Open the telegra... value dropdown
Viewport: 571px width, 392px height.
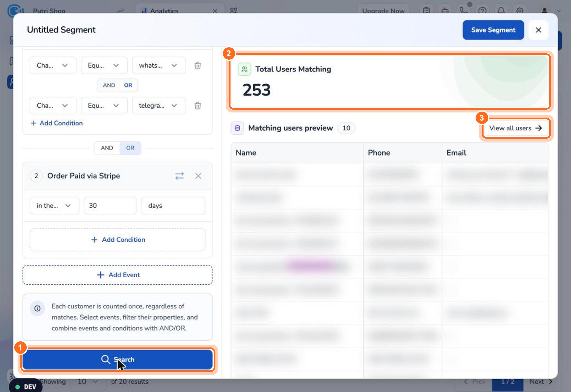pyautogui.click(x=159, y=106)
